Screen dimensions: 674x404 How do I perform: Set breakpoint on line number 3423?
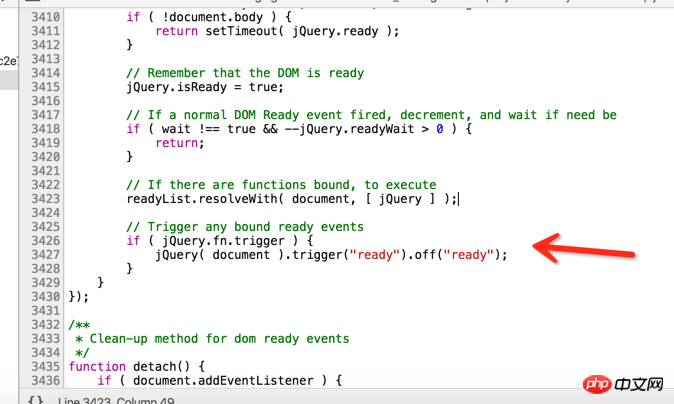pyautogui.click(x=46, y=199)
